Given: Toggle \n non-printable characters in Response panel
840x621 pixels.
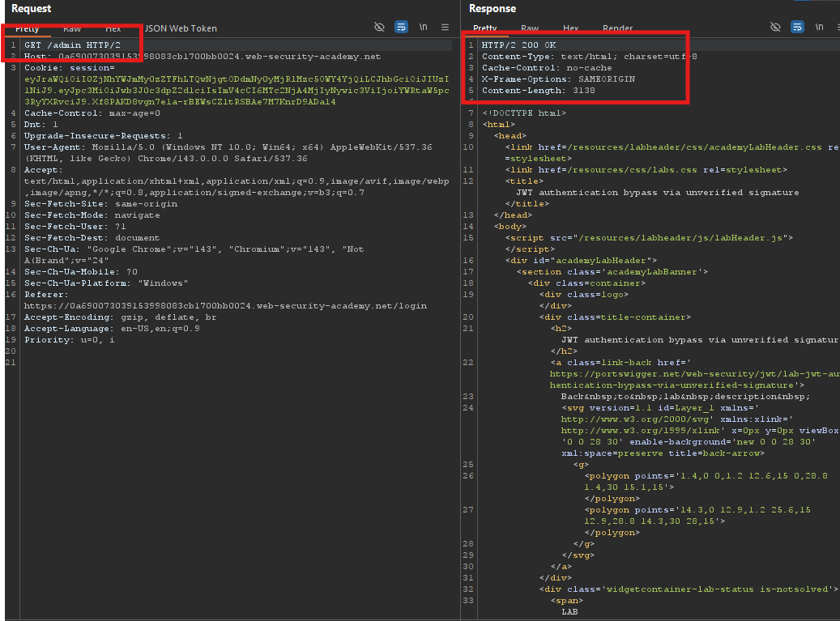Looking at the screenshot, I should (819, 27).
